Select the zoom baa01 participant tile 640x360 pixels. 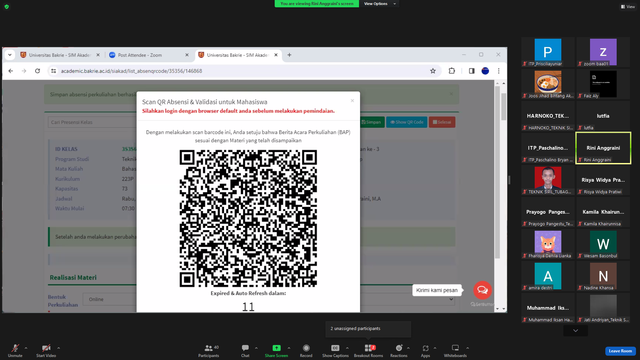pyautogui.click(x=603, y=52)
